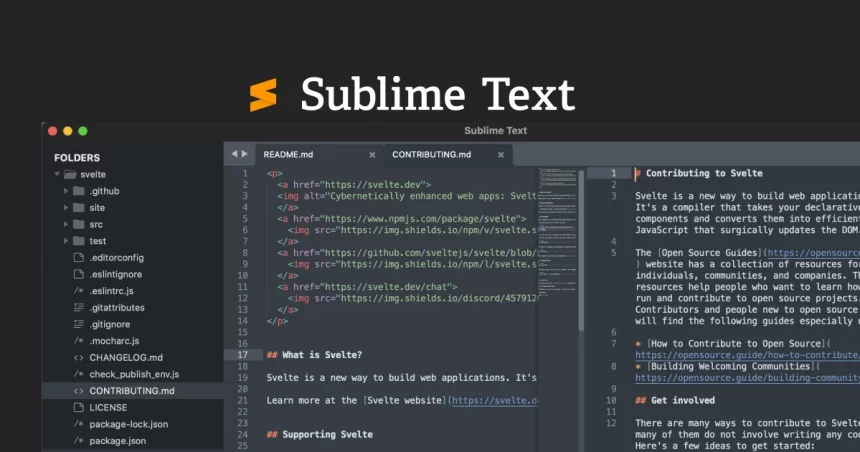The image size is (860, 452).
Task: Open the opensource.guide link on line 5
Action: tap(813, 253)
